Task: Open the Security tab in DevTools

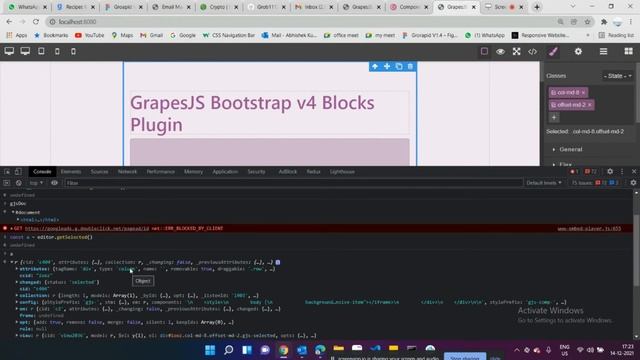Action: point(256,172)
